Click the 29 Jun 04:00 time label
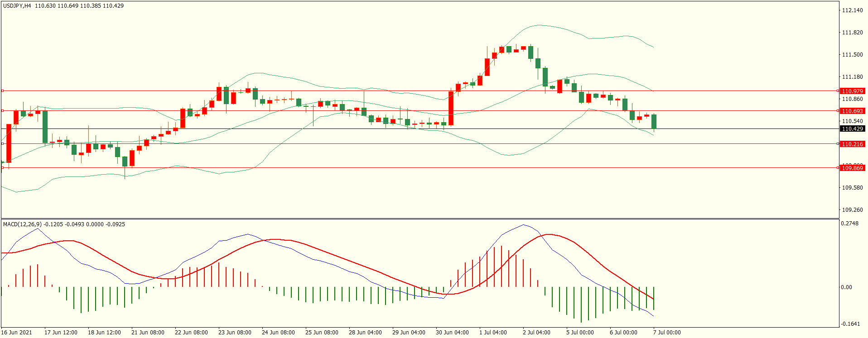 click(x=409, y=333)
